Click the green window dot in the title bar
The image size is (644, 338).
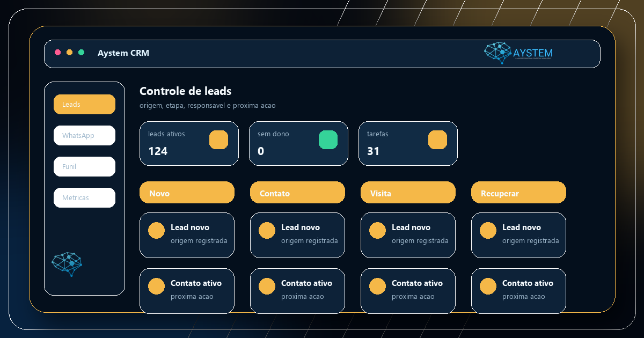coord(81,53)
